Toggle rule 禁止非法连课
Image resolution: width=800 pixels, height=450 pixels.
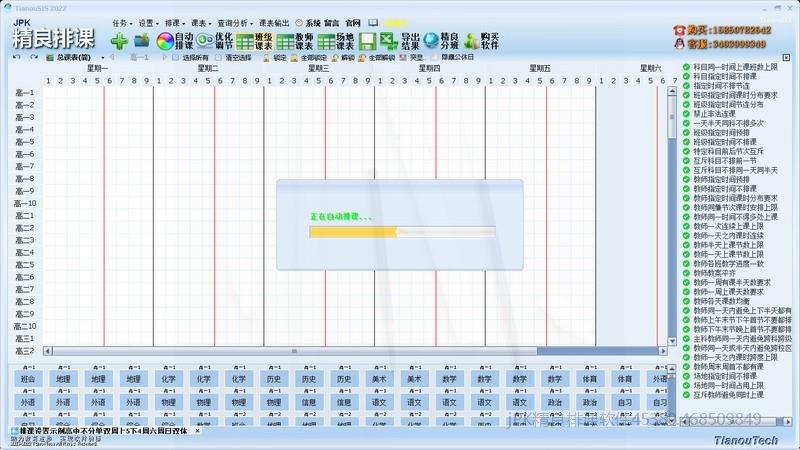(x=686, y=114)
